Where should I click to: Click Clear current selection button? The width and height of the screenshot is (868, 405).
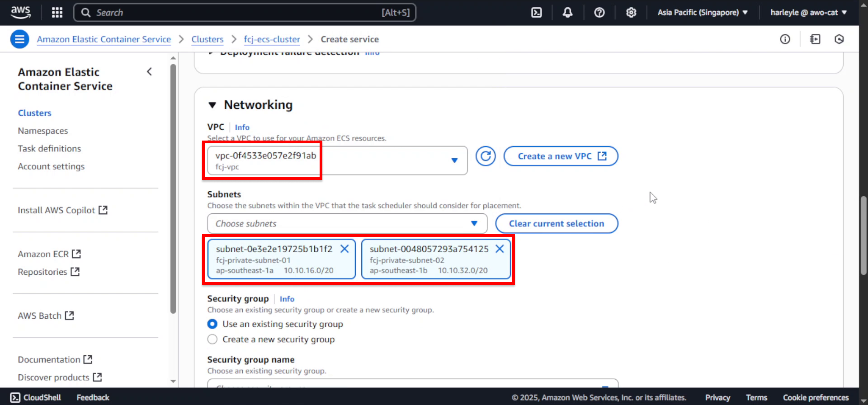coord(557,223)
